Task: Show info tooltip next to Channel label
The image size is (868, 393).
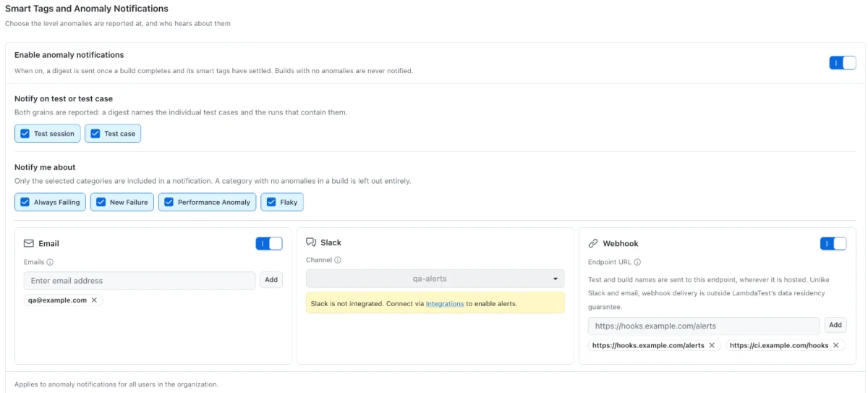Action: (x=338, y=260)
